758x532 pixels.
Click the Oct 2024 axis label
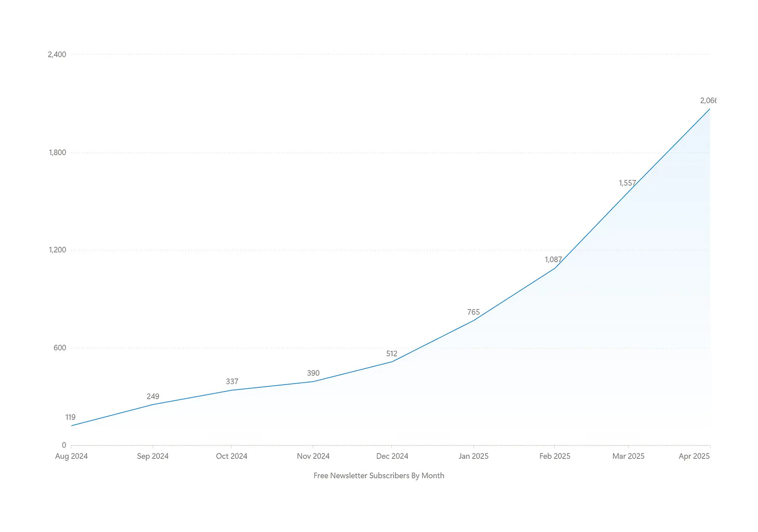(232, 456)
